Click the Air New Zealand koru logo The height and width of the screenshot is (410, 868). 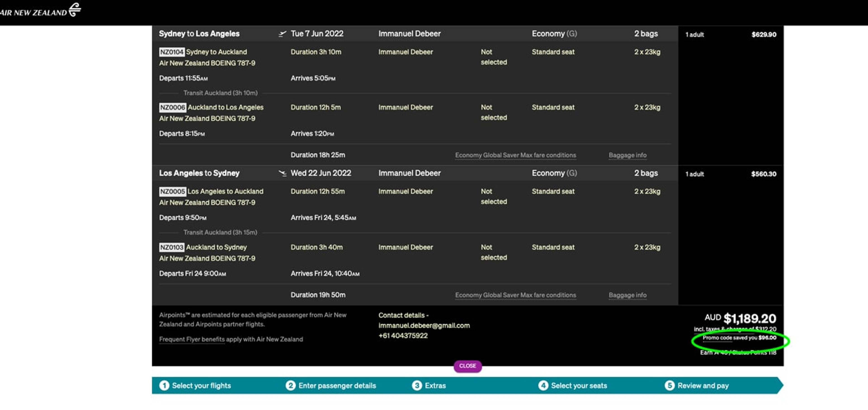pos(74,10)
